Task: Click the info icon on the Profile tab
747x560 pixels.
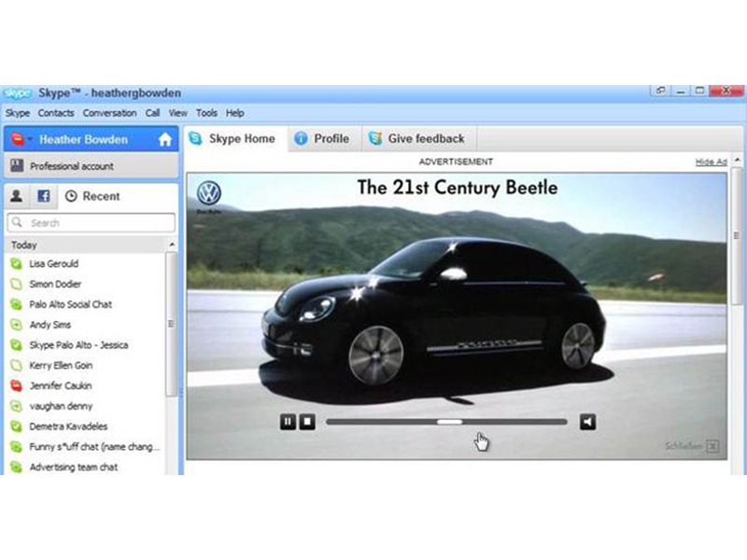Action: coord(301,138)
